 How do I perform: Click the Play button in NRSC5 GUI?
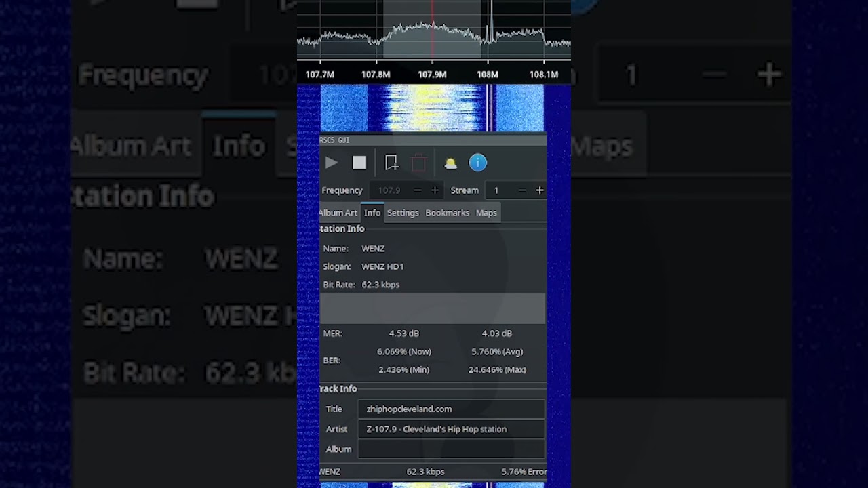331,163
